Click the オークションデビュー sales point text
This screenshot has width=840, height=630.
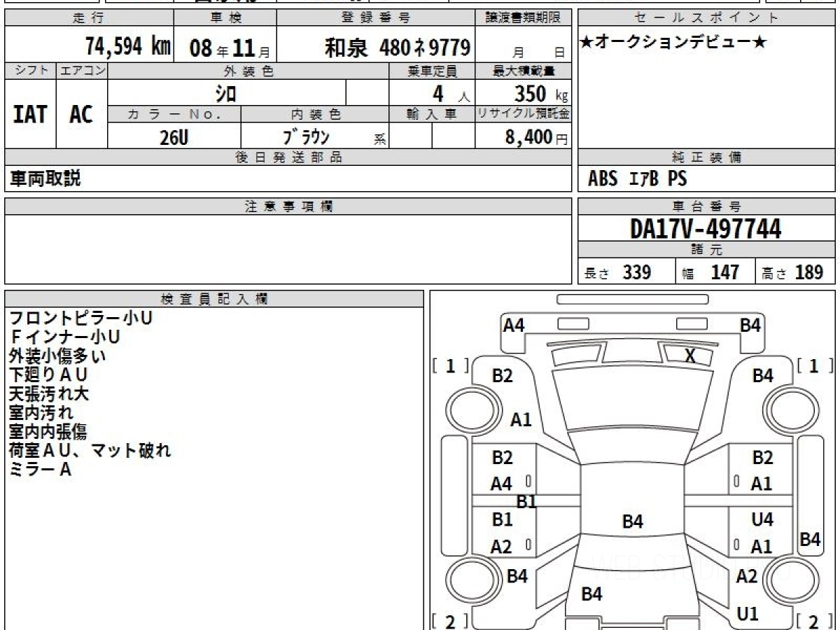pos(673,43)
